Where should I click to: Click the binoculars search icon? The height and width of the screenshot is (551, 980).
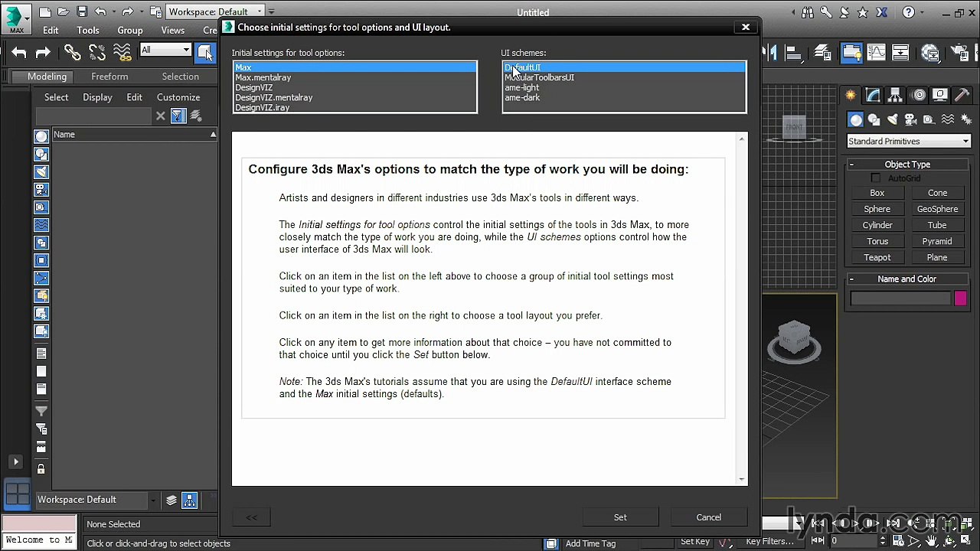point(808,12)
